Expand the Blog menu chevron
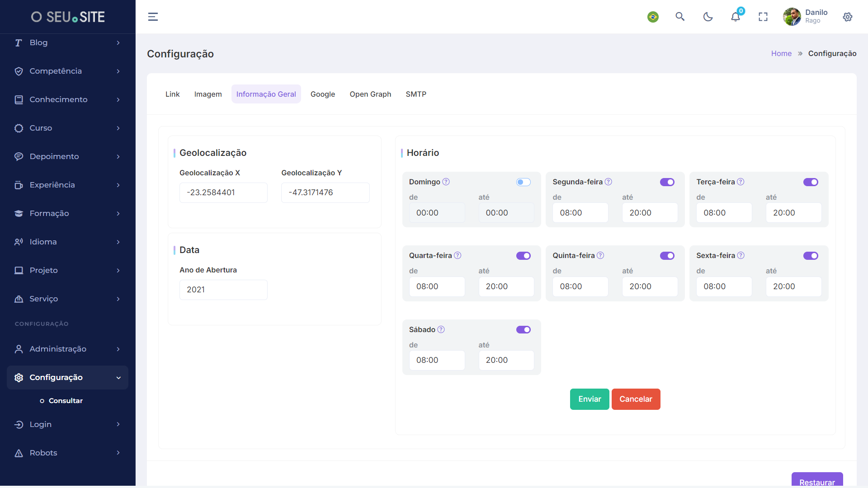Screen dimensions: 868x488 coord(118,42)
